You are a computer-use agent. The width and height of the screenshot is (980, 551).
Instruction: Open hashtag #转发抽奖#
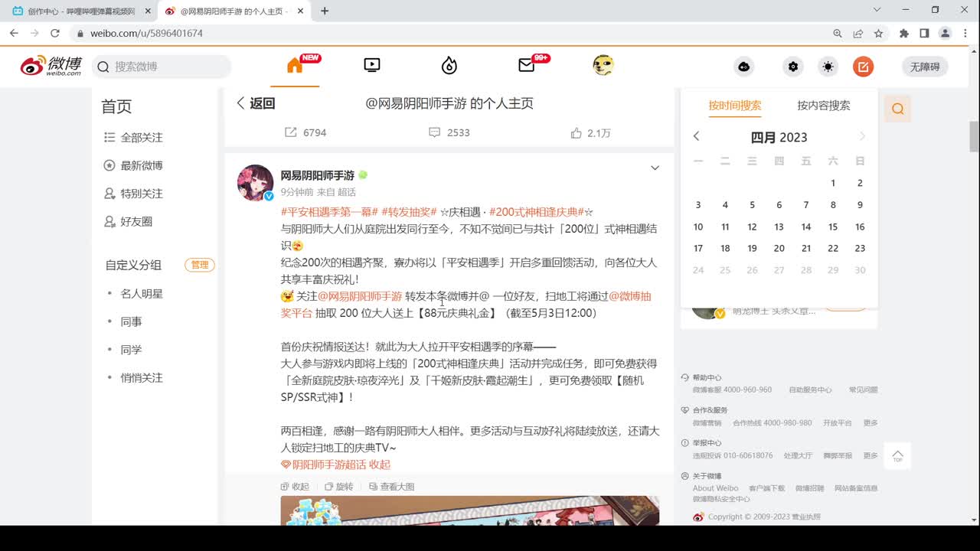pos(409,212)
